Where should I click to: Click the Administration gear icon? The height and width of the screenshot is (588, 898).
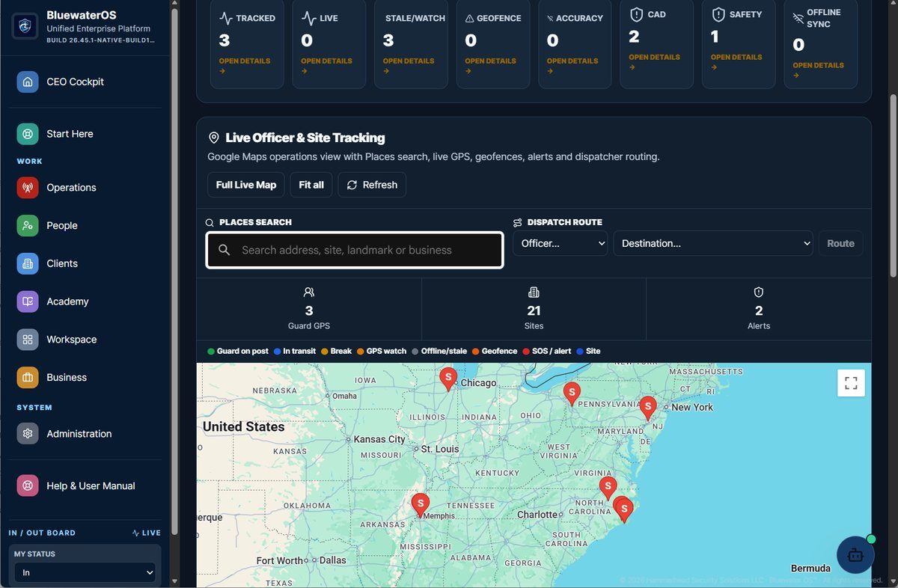click(x=28, y=434)
